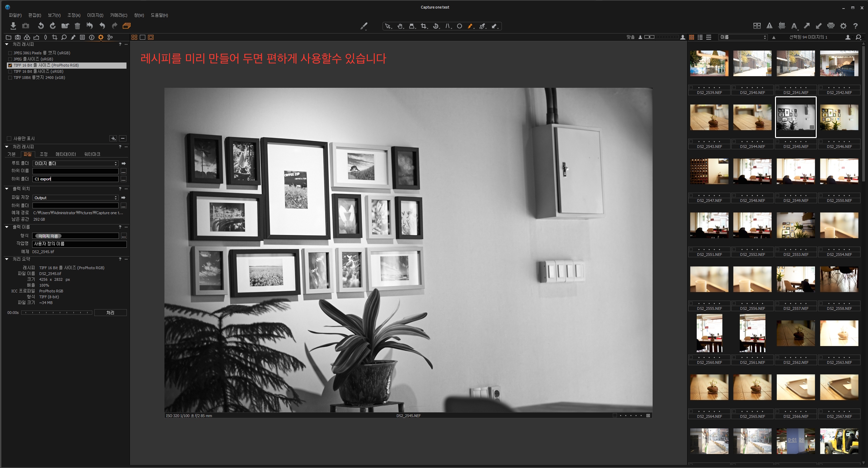Click the exposure warning triangle icon
The width and height of the screenshot is (868, 468).
(x=769, y=26)
